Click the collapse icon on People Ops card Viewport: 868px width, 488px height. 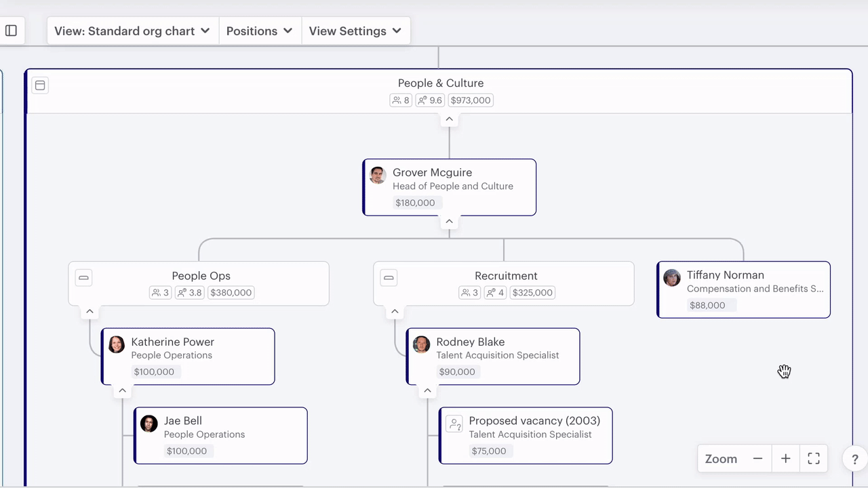[x=83, y=277]
